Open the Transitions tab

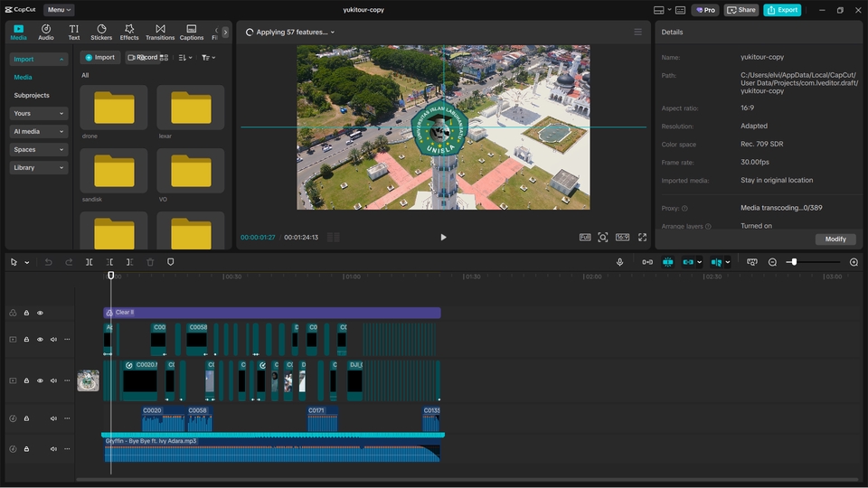pyautogui.click(x=160, y=33)
